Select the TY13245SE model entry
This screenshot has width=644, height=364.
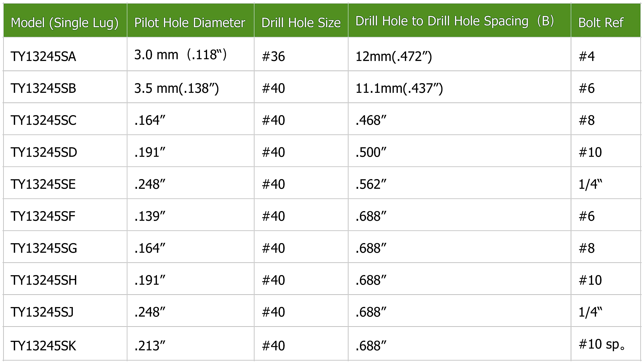43,184
